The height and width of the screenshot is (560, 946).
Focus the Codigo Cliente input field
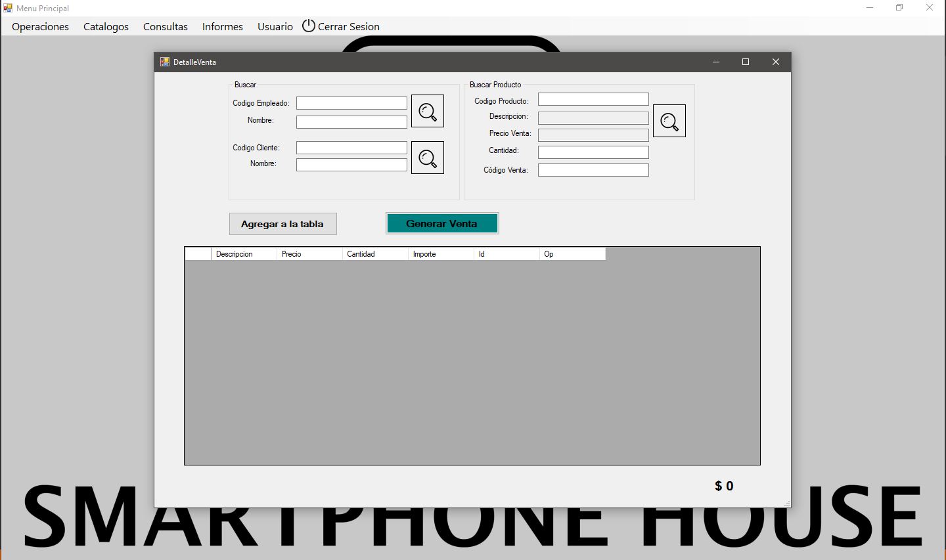point(351,148)
